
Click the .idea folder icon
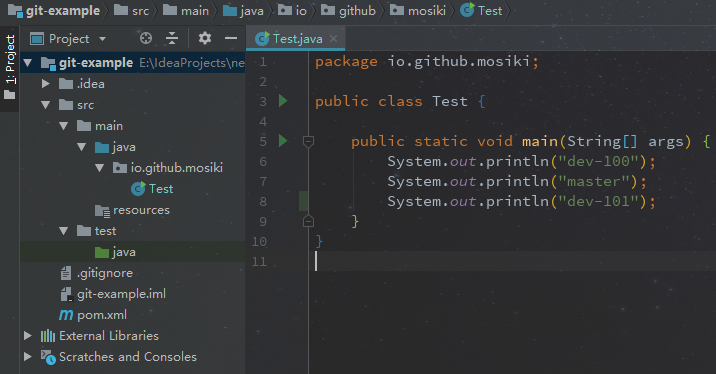pos(66,84)
